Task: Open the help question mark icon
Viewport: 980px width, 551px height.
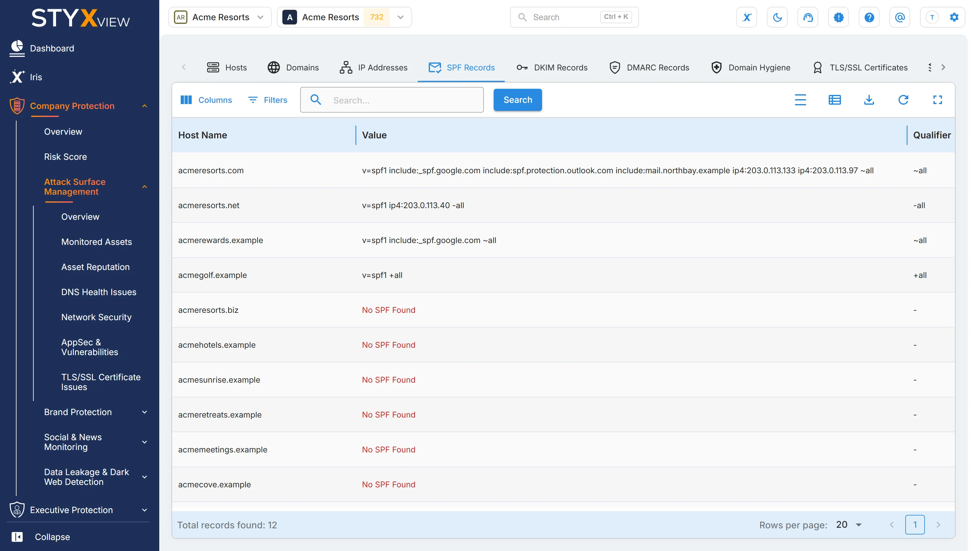Action: tap(869, 17)
